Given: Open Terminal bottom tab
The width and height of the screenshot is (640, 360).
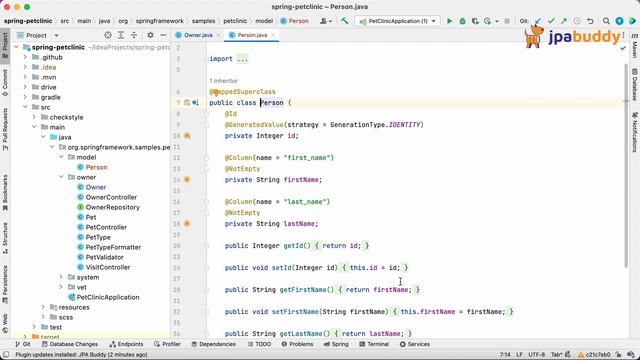Looking at the screenshot, I should [374, 344].
